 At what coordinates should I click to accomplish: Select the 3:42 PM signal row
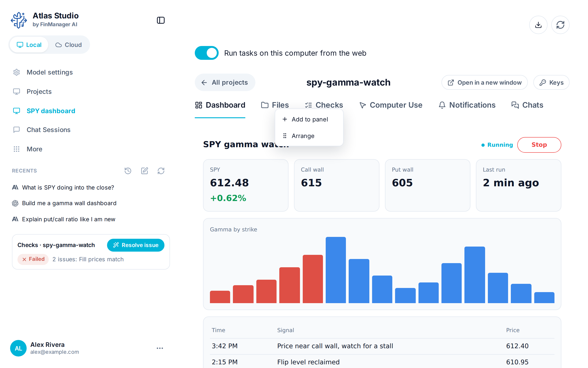pos(382,346)
